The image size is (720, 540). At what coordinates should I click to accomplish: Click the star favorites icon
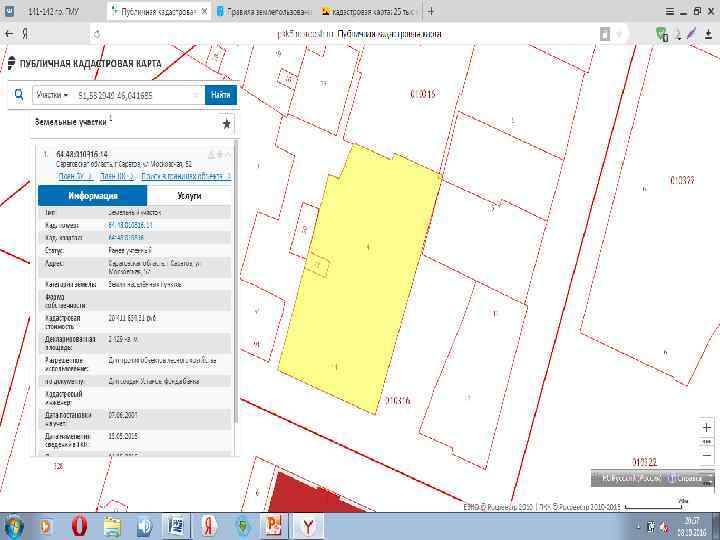pos(226,124)
